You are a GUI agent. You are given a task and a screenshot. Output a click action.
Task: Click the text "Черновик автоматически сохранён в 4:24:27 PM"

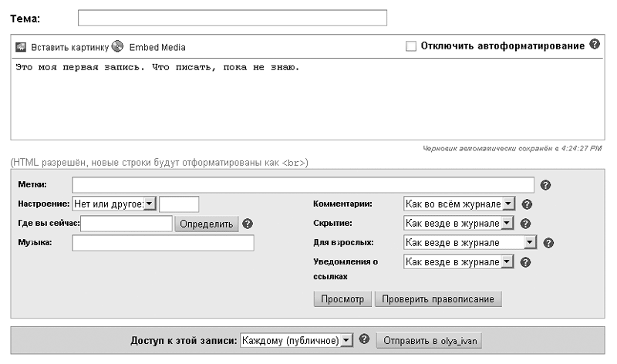(x=512, y=148)
